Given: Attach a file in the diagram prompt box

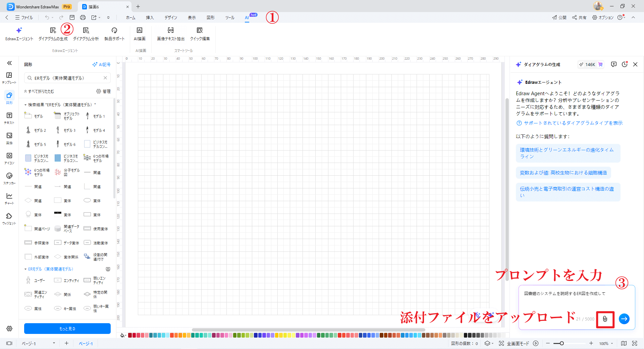Looking at the screenshot, I should [x=605, y=319].
